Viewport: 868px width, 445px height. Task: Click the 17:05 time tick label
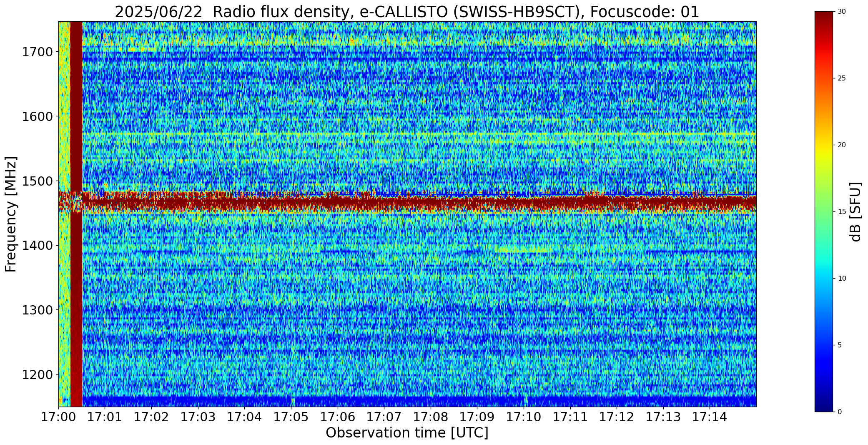(x=291, y=417)
